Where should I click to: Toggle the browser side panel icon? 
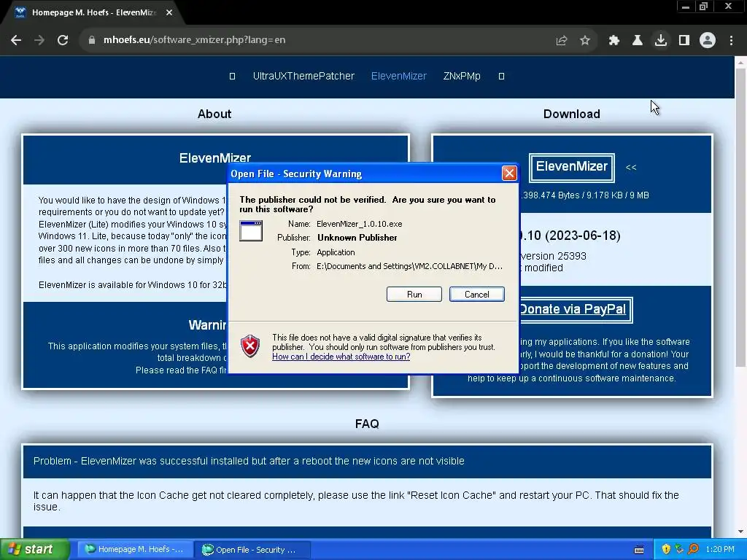point(684,41)
